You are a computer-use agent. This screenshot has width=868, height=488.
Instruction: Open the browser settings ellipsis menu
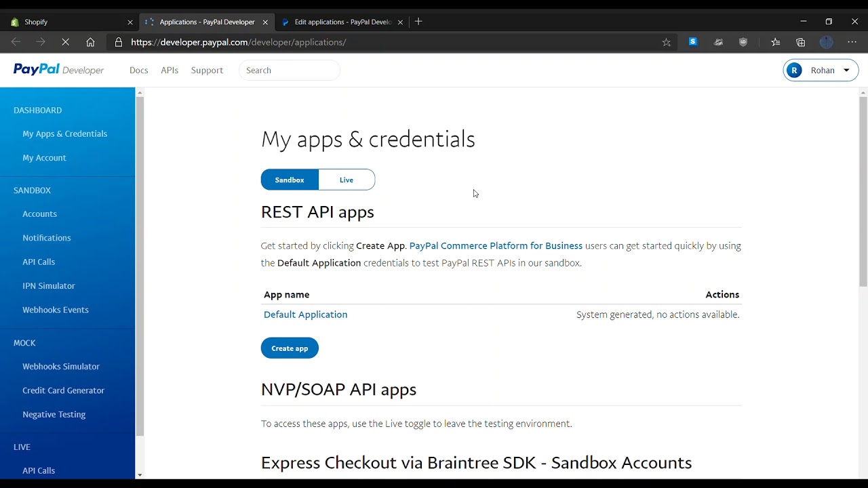click(852, 42)
